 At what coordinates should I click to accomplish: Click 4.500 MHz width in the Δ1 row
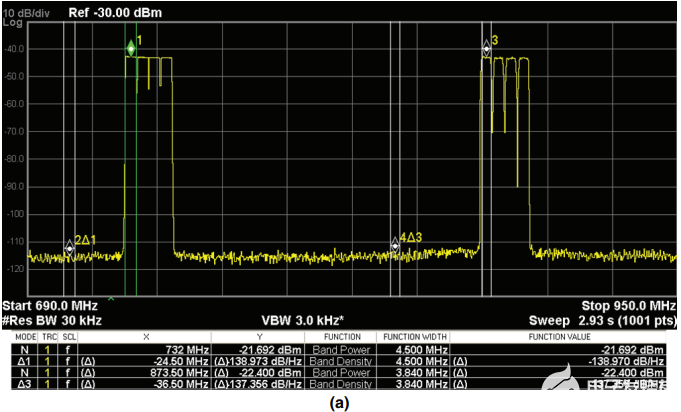click(x=422, y=361)
